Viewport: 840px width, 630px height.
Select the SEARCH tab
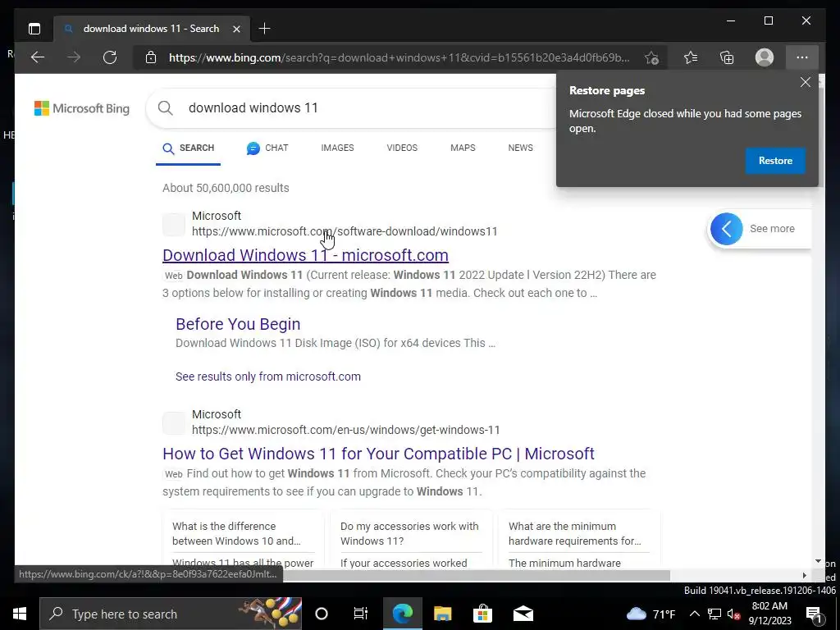coord(188,148)
